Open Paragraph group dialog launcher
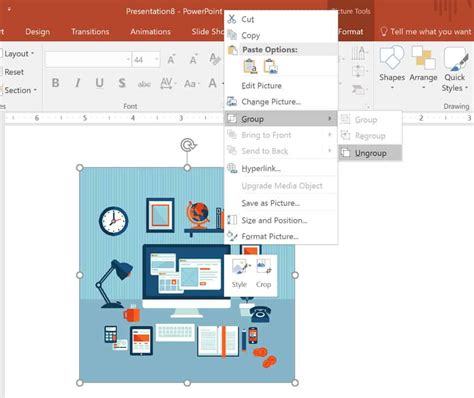 point(368,107)
